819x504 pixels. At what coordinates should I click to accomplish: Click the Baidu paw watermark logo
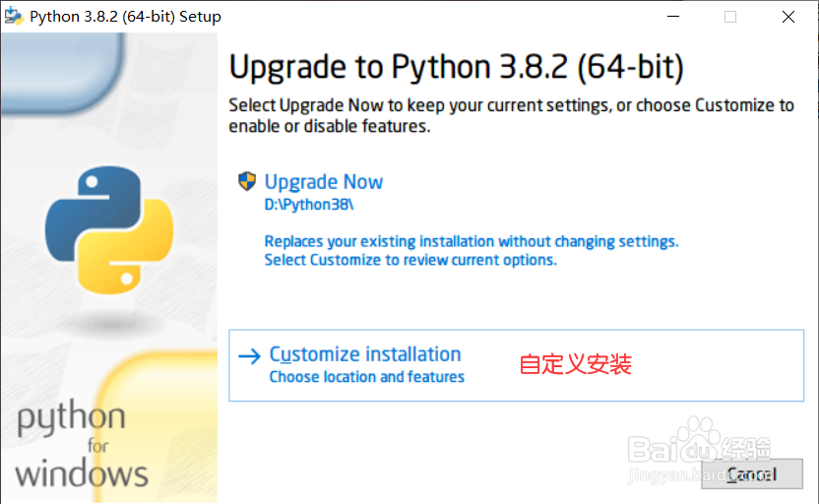[x=701, y=440]
